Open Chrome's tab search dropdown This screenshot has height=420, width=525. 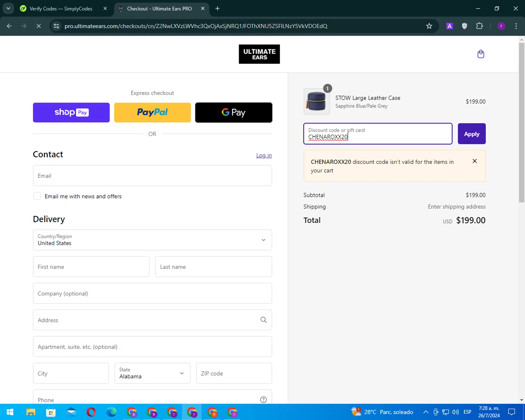point(8,8)
